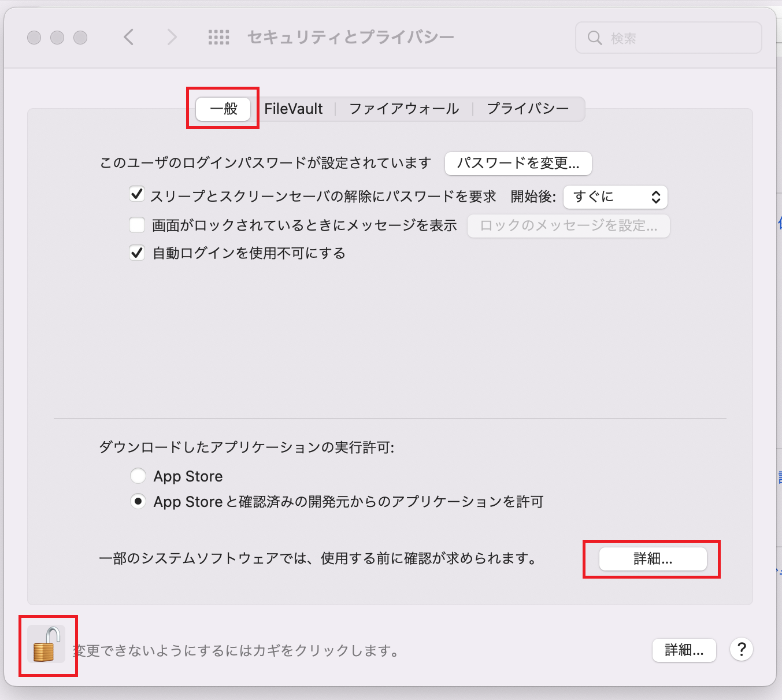782x700 pixels.
Task: Uncheck password required after sleep checkbox
Action: [x=137, y=194]
